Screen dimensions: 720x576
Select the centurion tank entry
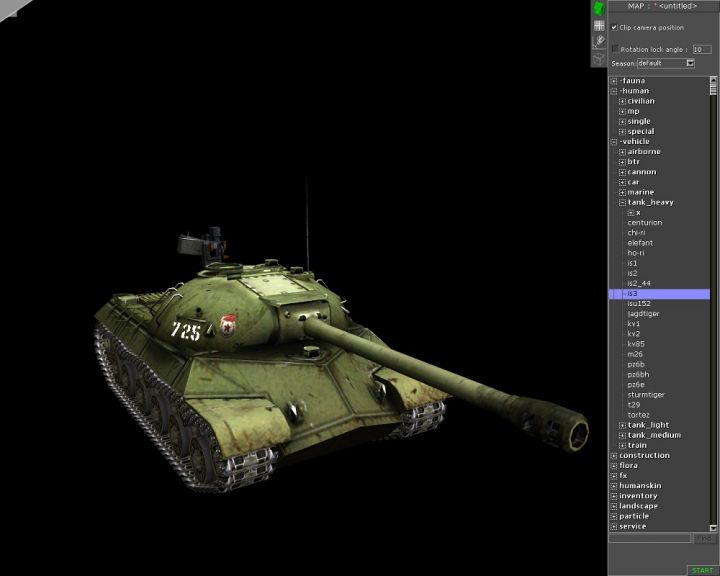(644, 223)
